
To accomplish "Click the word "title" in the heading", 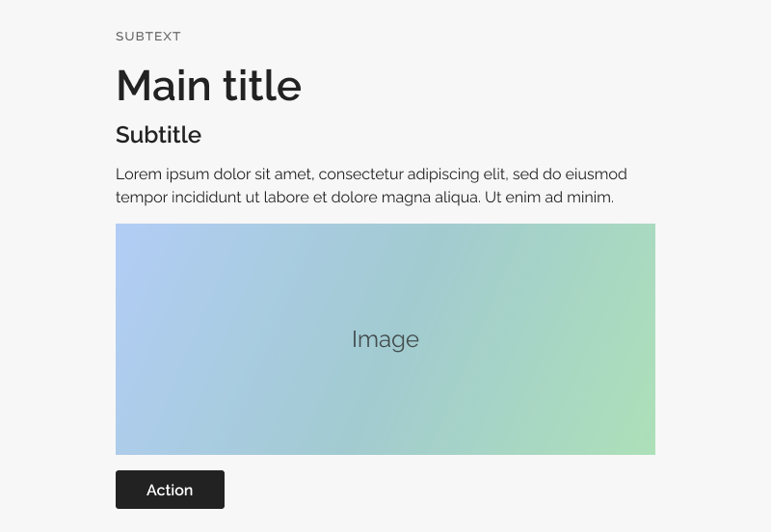I will click(x=262, y=86).
